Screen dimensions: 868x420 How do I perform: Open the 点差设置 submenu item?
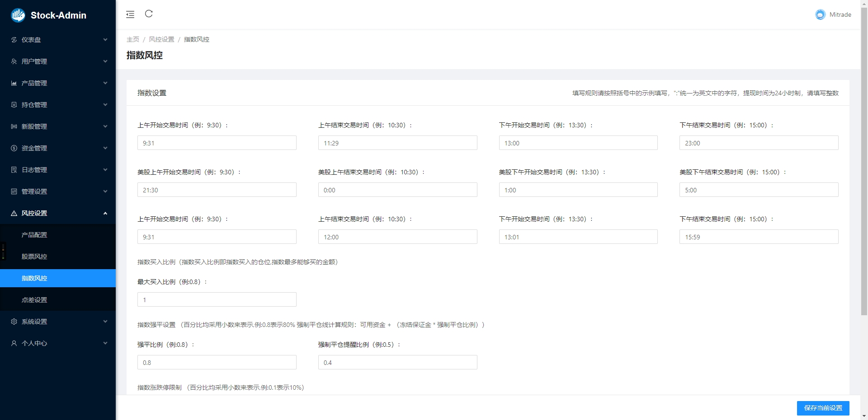coord(58,300)
